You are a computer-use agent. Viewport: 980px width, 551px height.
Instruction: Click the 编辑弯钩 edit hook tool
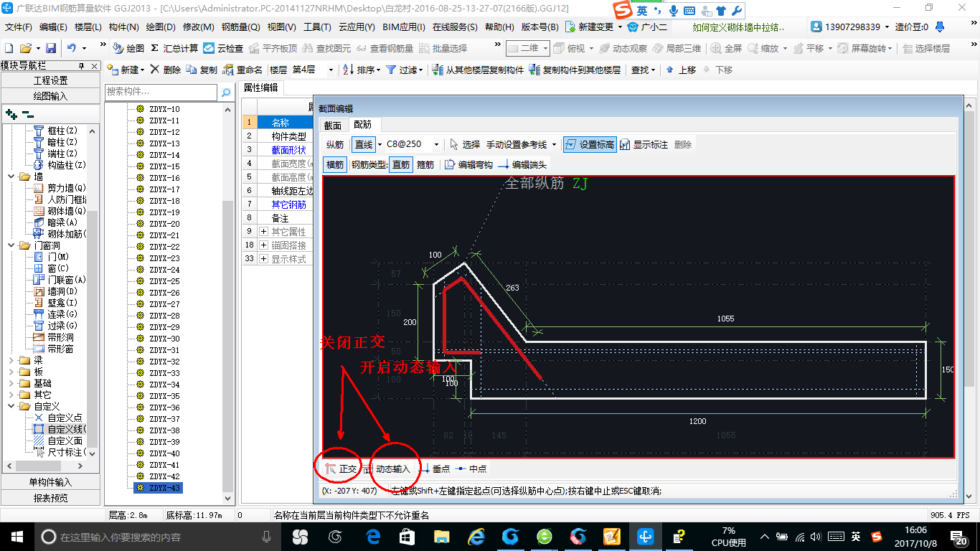tap(468, 164)
